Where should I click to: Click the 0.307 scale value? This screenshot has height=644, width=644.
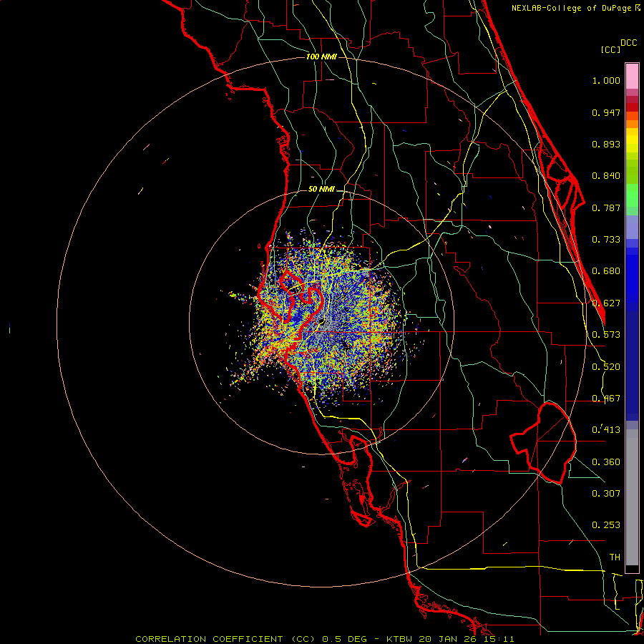click(606, 493)
